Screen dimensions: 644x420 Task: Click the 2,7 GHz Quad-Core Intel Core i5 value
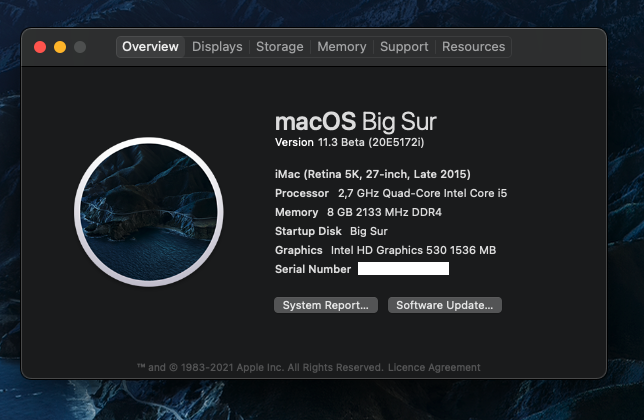[423, 193]
